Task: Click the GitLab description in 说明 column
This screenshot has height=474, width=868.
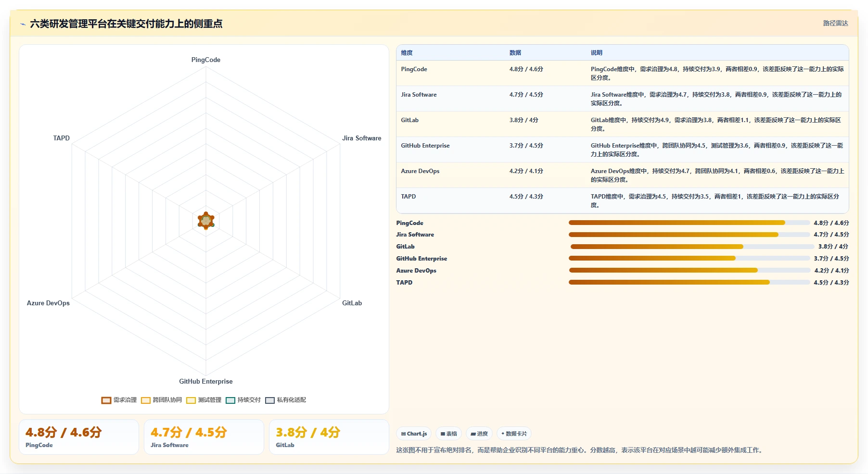Action: [716, 125]
